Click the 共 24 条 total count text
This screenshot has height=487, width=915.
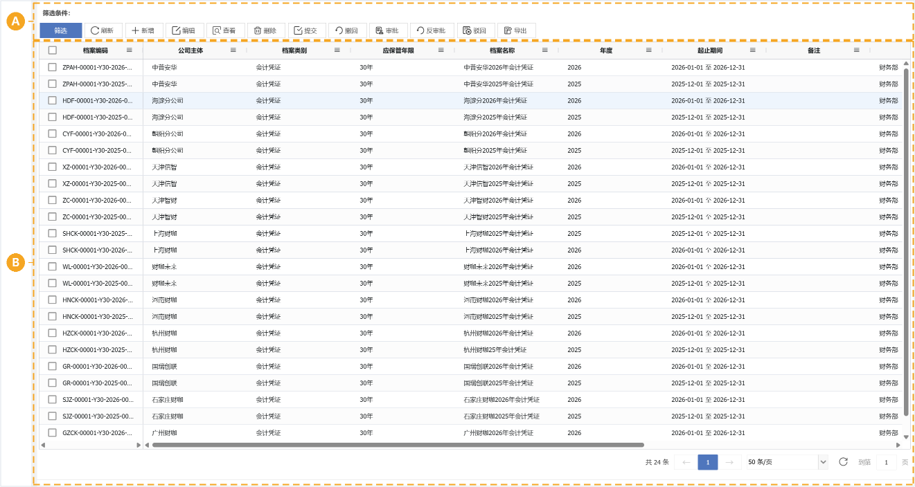click(x=657, y=463)
